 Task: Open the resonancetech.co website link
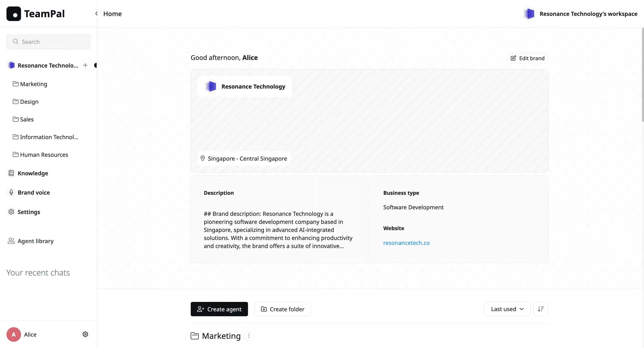coord(406,243)
